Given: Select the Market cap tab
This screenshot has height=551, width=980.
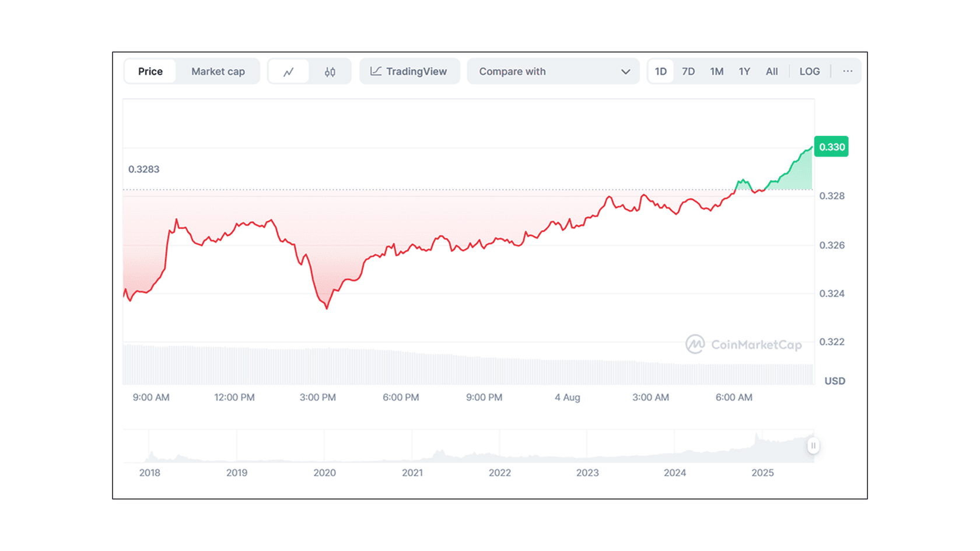Looking at the screenshot, I should tap(218, 71).
